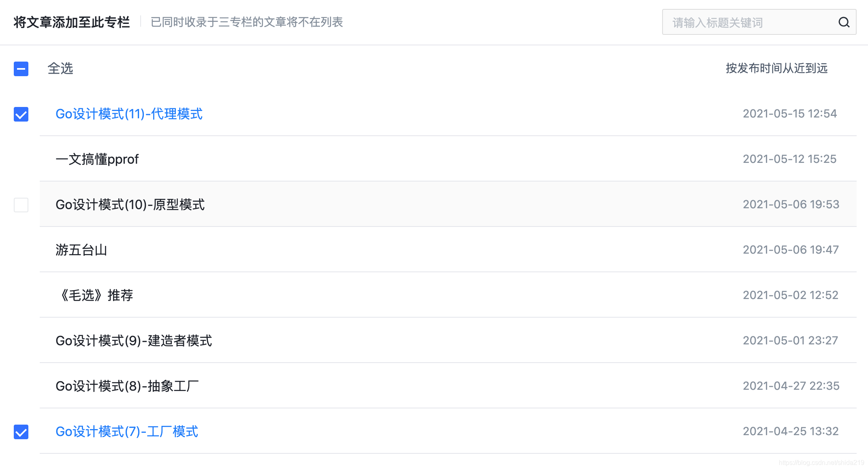Viewport: 868px width, 470px height.
Task: Select the indeterminate select-all checkbox icon
Action: tap(21, 69)
